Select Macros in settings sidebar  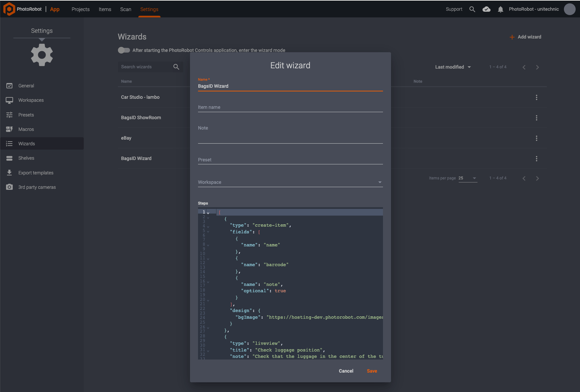[26, 129]
